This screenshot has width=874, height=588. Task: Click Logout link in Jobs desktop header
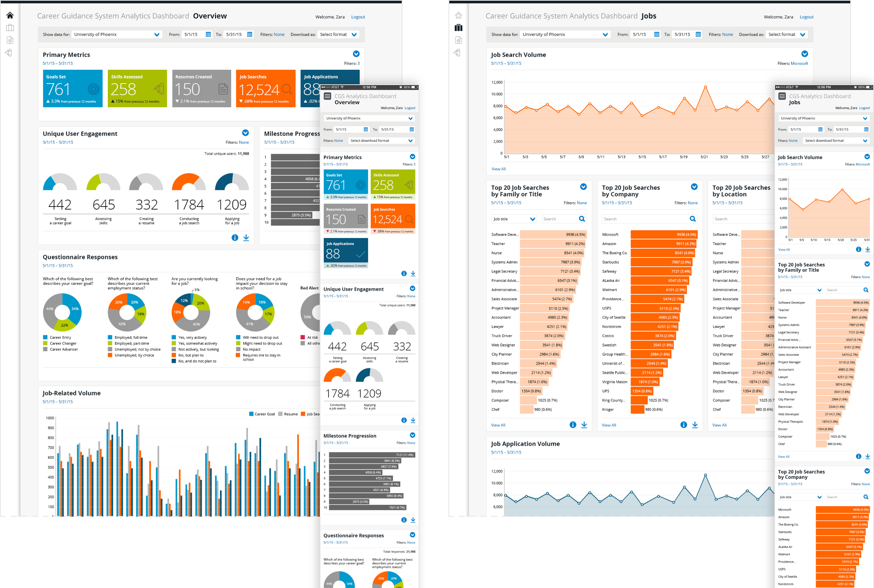(807, 17)
